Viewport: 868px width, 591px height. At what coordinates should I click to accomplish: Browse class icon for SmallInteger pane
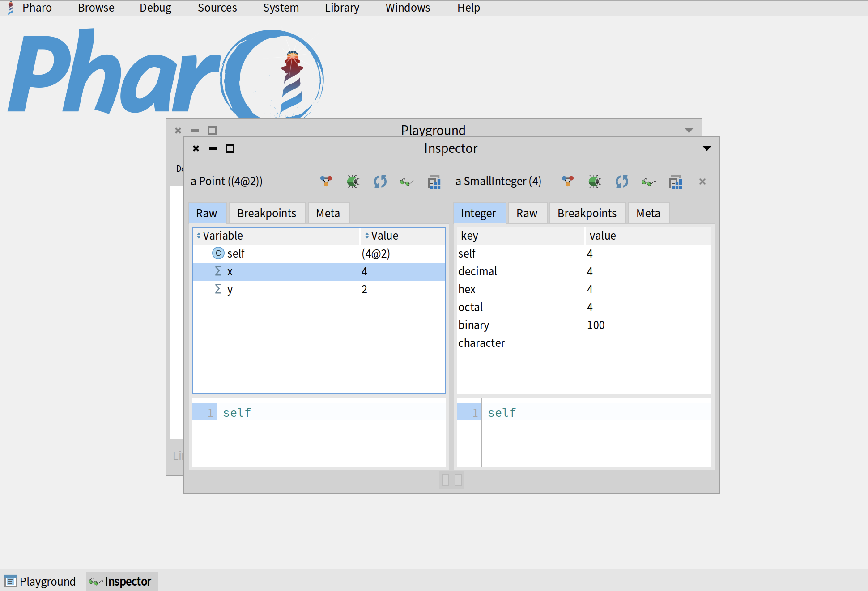coord(676,182)
